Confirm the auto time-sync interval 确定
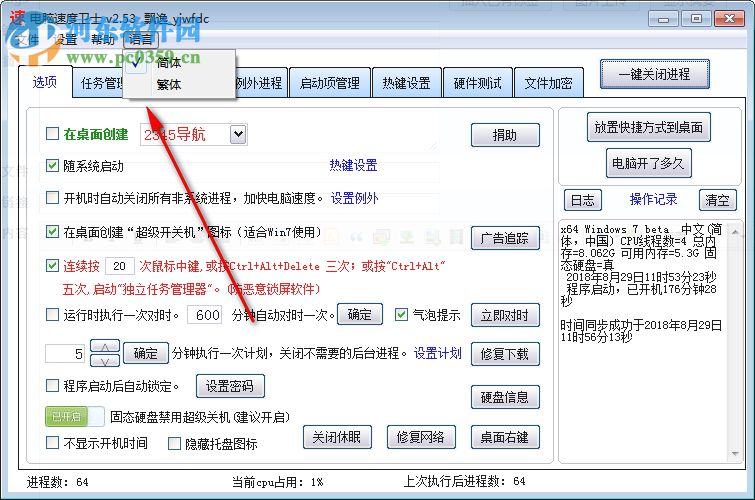755x500 pixels. 360,315
